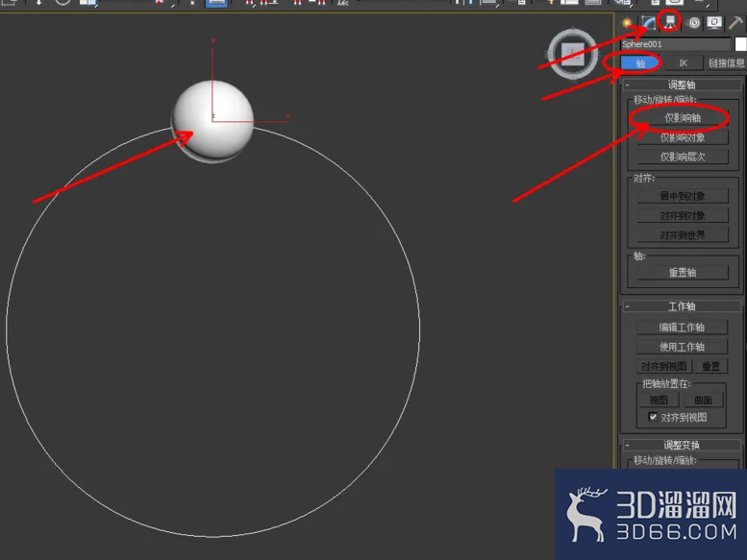Toggle the 仅影响层次 button
This screenshot has height=560, width=747.
[683, 157]
